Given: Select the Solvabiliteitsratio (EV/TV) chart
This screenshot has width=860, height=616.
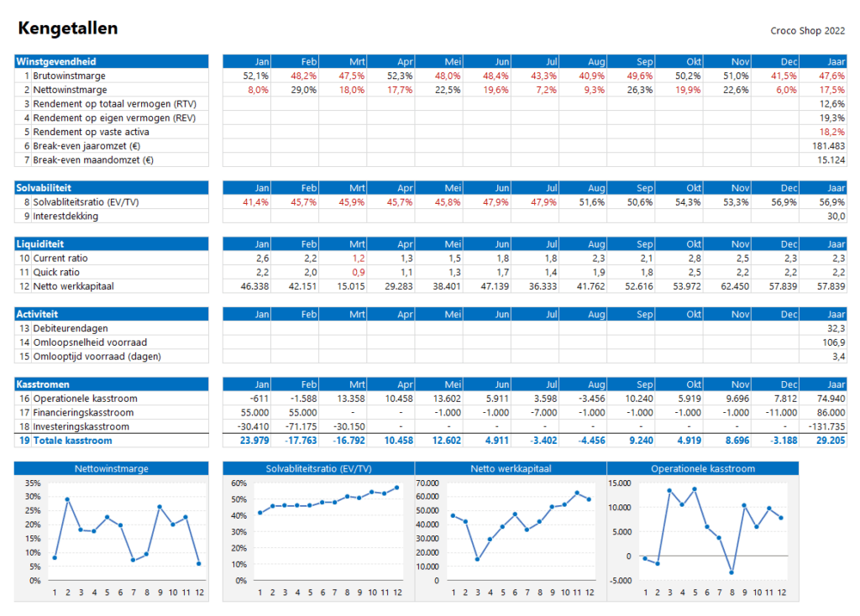Looking at the screenshot, I should 317,533.
